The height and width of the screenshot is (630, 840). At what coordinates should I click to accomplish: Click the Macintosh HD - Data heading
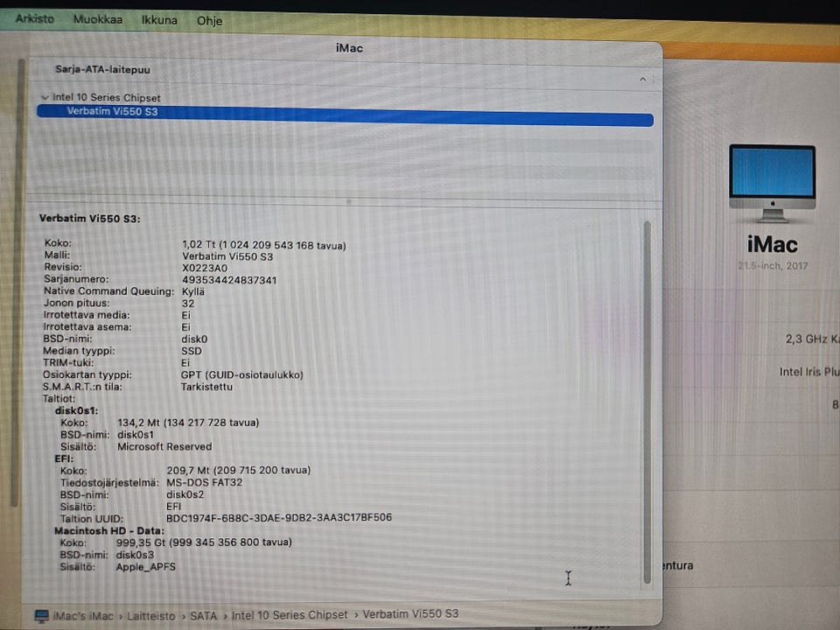(109, 531)
